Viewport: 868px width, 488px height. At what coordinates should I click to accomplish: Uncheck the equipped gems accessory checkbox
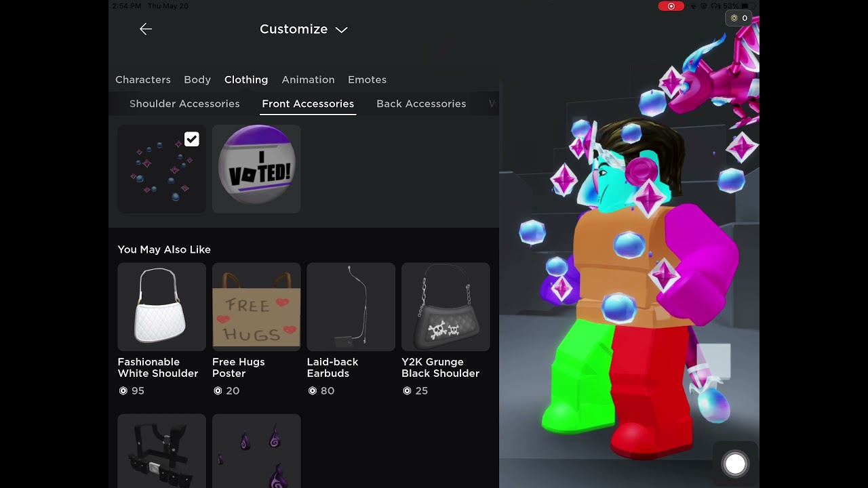coord(192,140)
